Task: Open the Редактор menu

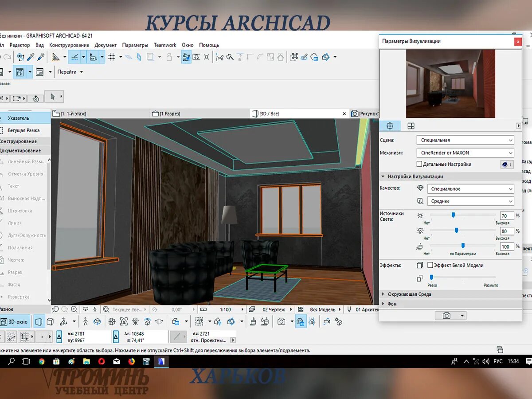Action: (x=20, y=45)
